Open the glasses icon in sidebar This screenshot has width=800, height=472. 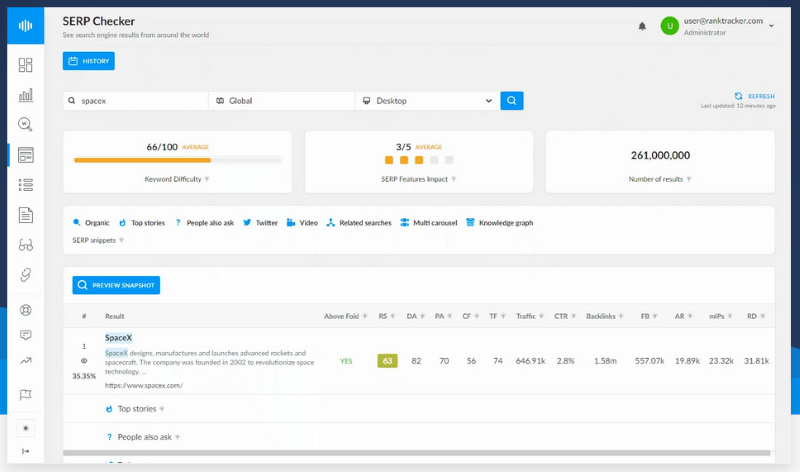pyautogui.click(x=26, y=245)
